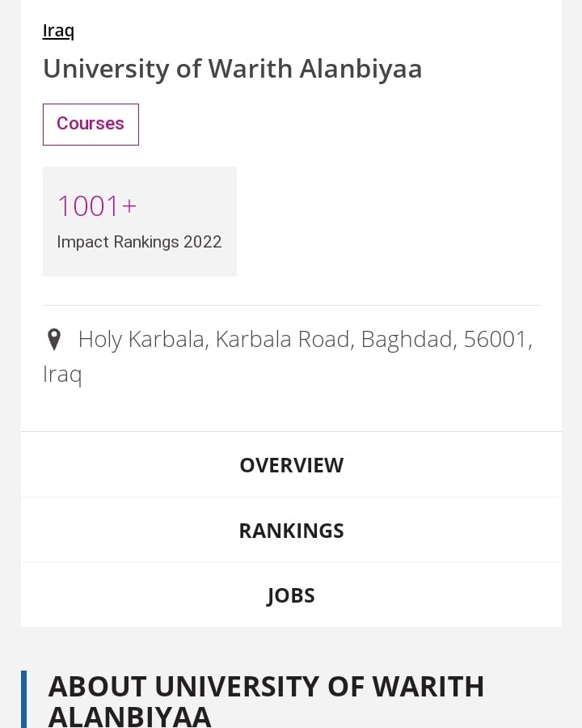Click the divider line above the address
This screenshot has width=582, height=728.
coord(291,306)
